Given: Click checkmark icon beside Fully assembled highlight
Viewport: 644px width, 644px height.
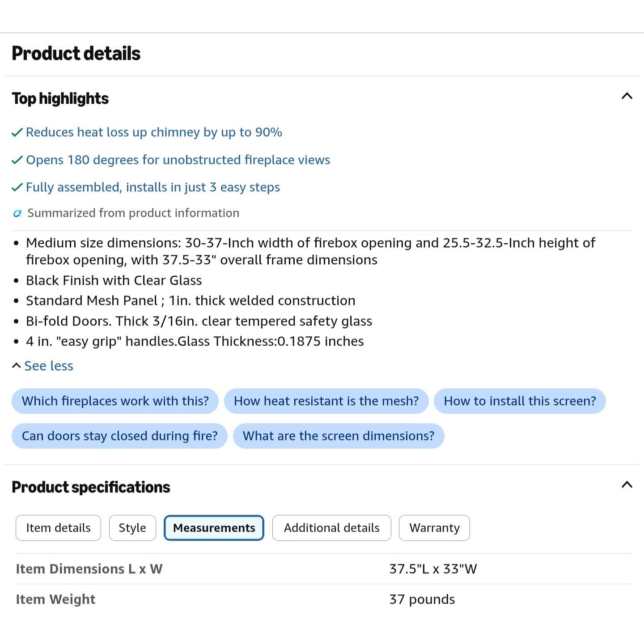Looking at the screenshot, I should (17, 187).
